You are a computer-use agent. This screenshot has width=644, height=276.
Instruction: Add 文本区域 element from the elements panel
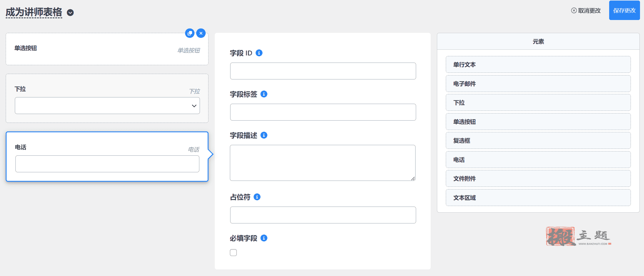[538, 198]
